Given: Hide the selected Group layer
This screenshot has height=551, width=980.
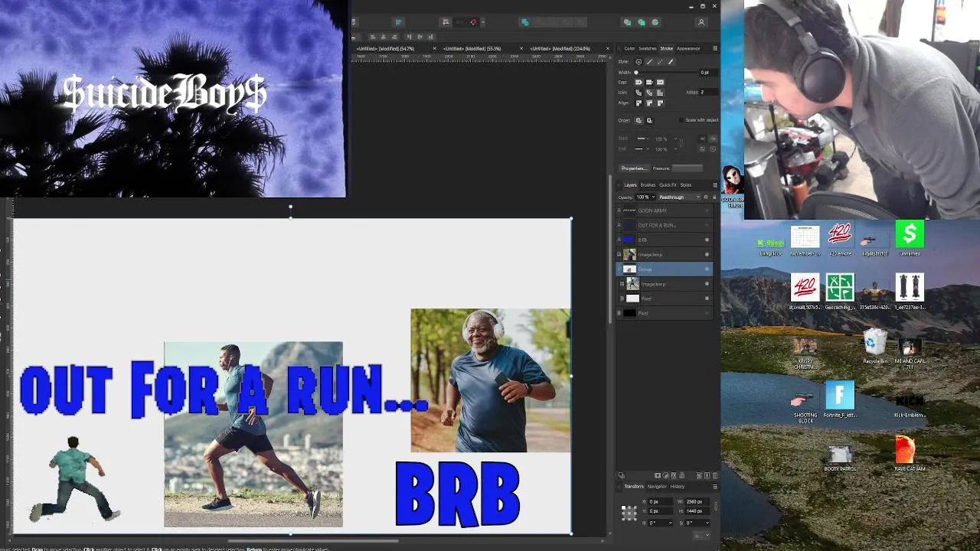Looking at the screenshot, I should pos(707,269).
